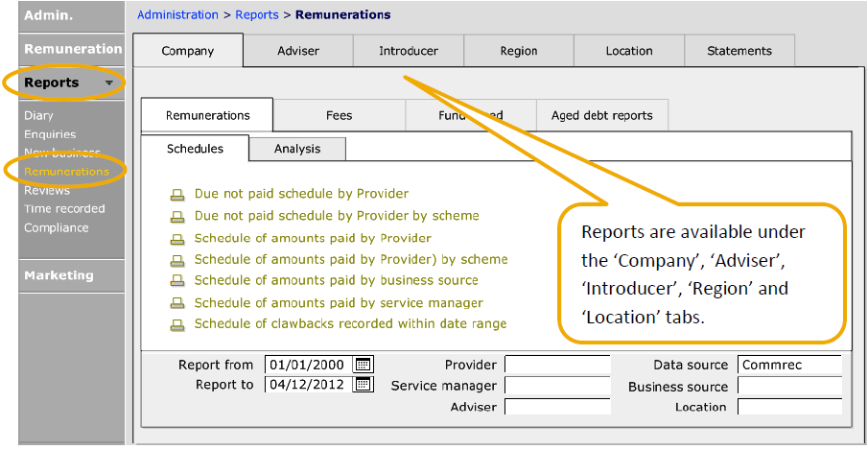Click Administration in the breadcrumb

click(177, 15)
